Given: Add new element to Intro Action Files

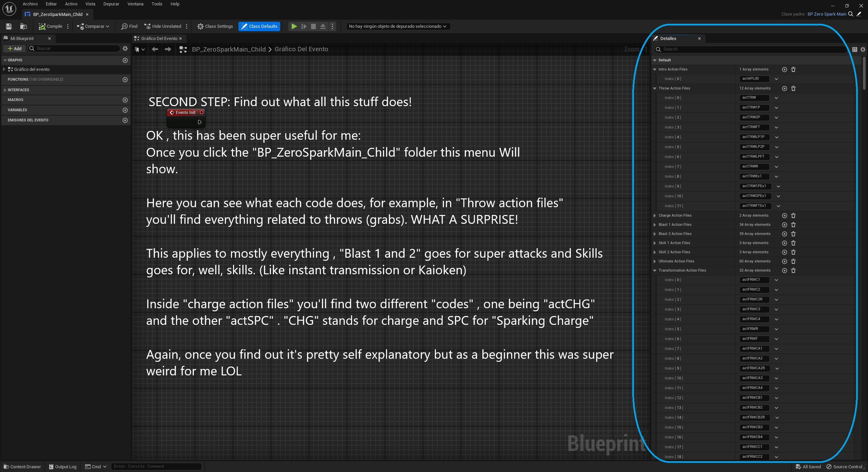Looking at the screenshot, I should tap(784, 69).
